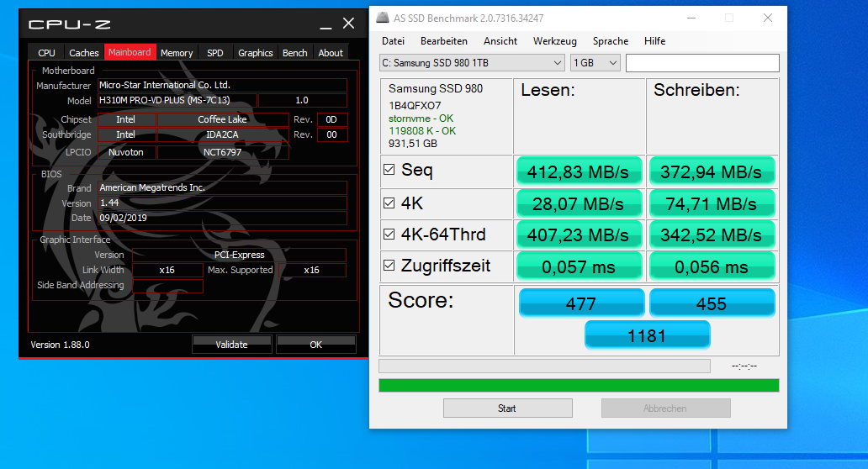868x469 pixels.
Task: Open the drive selection dropdown Samsung SSD 980
Action: (472, 63)
